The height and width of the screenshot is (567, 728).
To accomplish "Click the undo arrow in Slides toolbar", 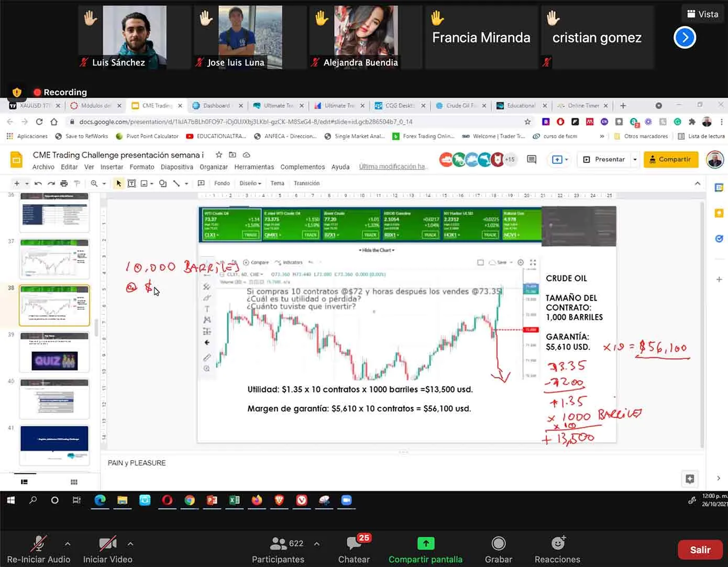I will (38, 183).
